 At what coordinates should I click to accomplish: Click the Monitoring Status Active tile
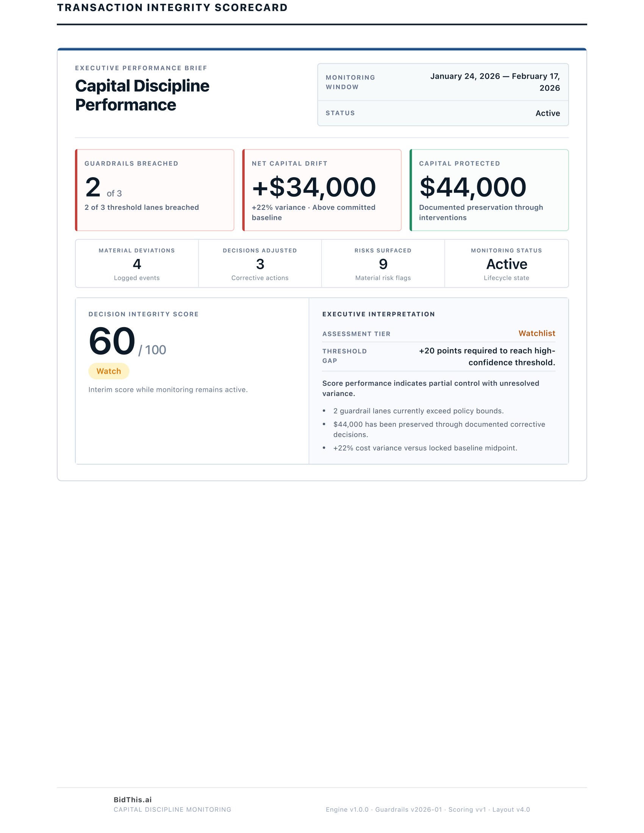pyautogui.click(x=505, y=263)
